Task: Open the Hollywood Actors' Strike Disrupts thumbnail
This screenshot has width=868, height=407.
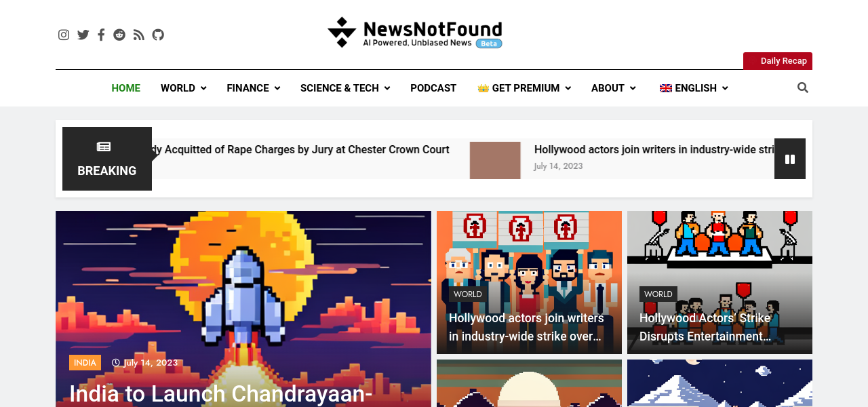Action: pyautogui.click(x=719, y=282)
